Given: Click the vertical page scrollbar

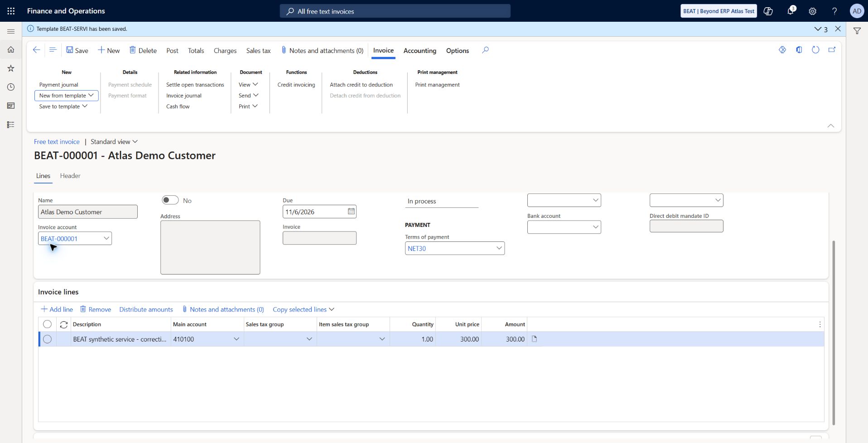Looking at the screenshot, I should [834, 333].
